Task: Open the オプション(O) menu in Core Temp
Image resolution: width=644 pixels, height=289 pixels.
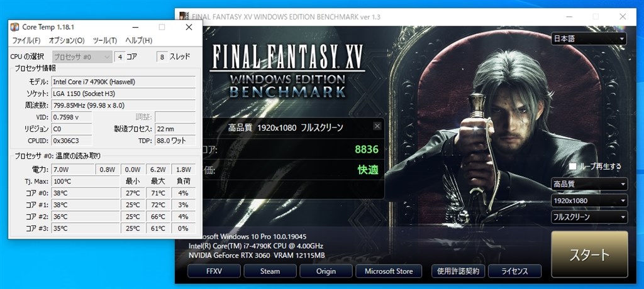Action: (x=67, y=40)
